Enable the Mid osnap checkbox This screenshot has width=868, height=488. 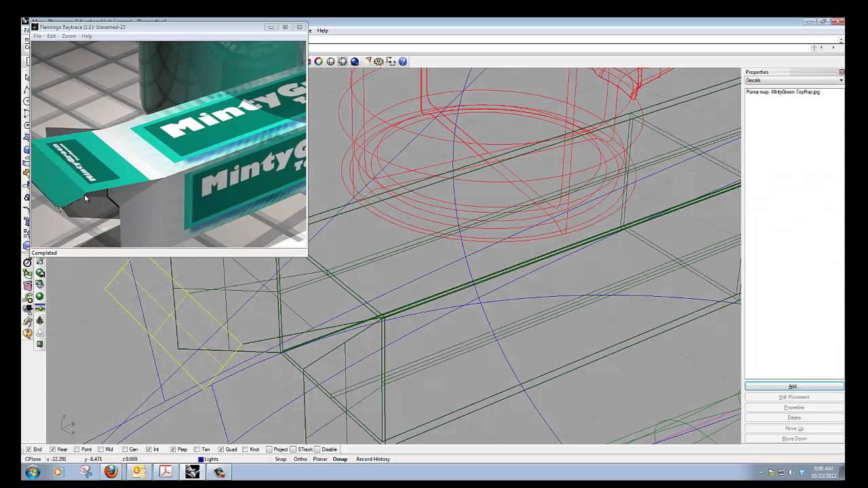(100, 449)
